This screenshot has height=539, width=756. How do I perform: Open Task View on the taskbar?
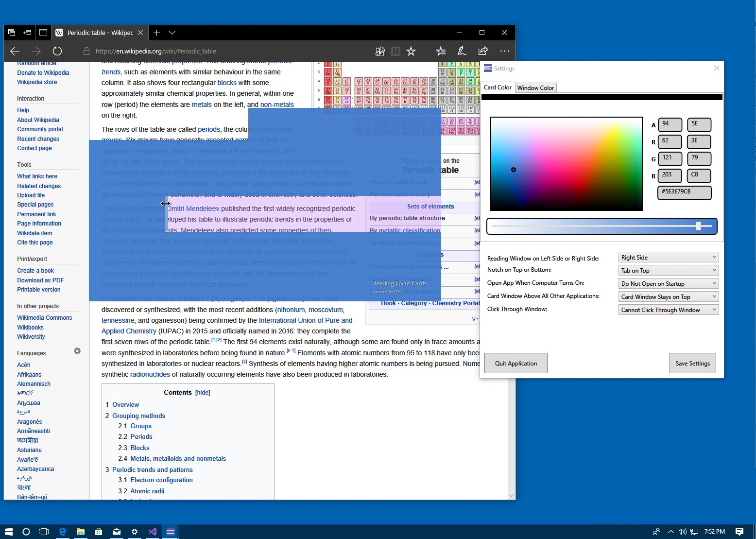tap(44, 532)
